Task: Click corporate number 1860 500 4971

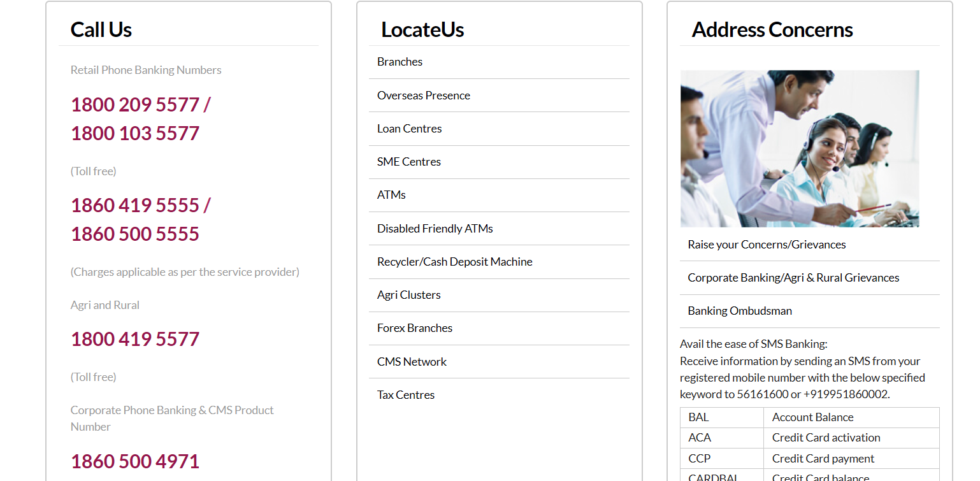Action: 135,461
